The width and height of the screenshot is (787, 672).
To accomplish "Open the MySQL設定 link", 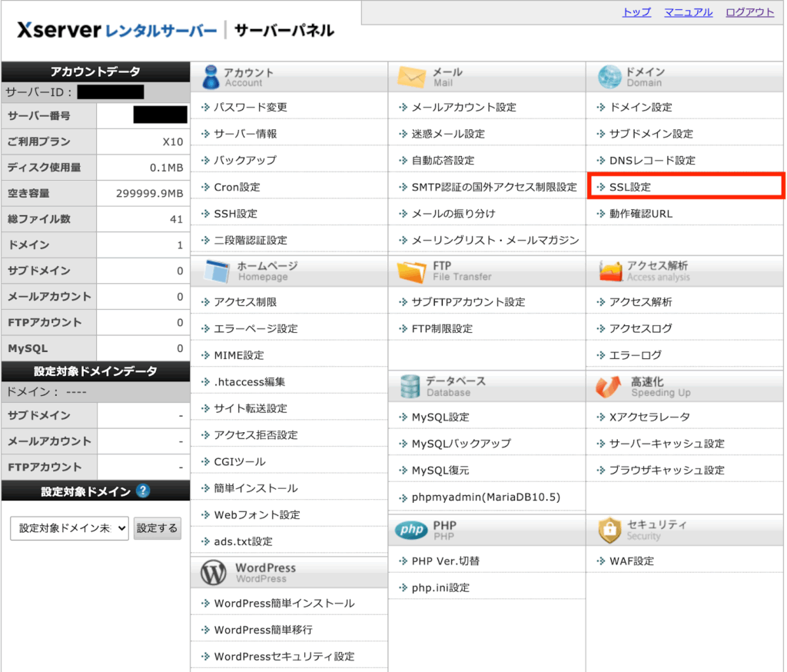I will point(440,417).
